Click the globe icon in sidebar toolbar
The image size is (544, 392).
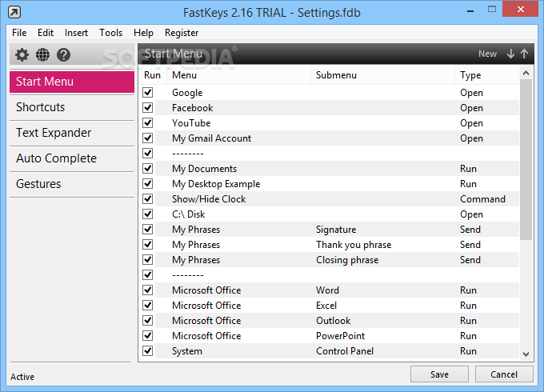tap(42, 54)
